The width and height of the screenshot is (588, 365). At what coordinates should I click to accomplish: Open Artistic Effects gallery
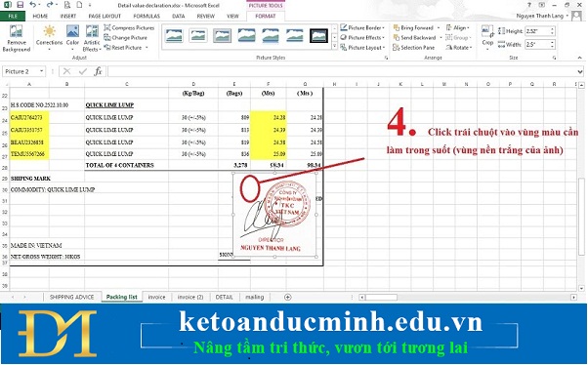coord(92,38)
